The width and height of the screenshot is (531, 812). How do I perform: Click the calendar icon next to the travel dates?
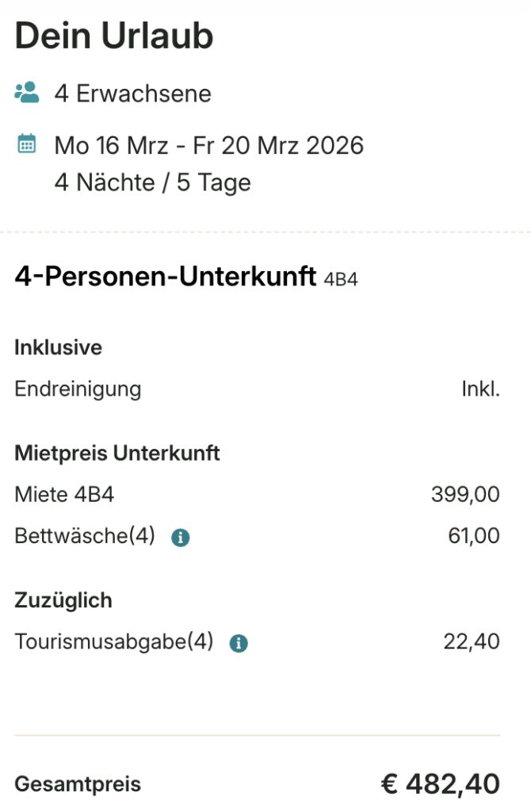pos(26,145)
